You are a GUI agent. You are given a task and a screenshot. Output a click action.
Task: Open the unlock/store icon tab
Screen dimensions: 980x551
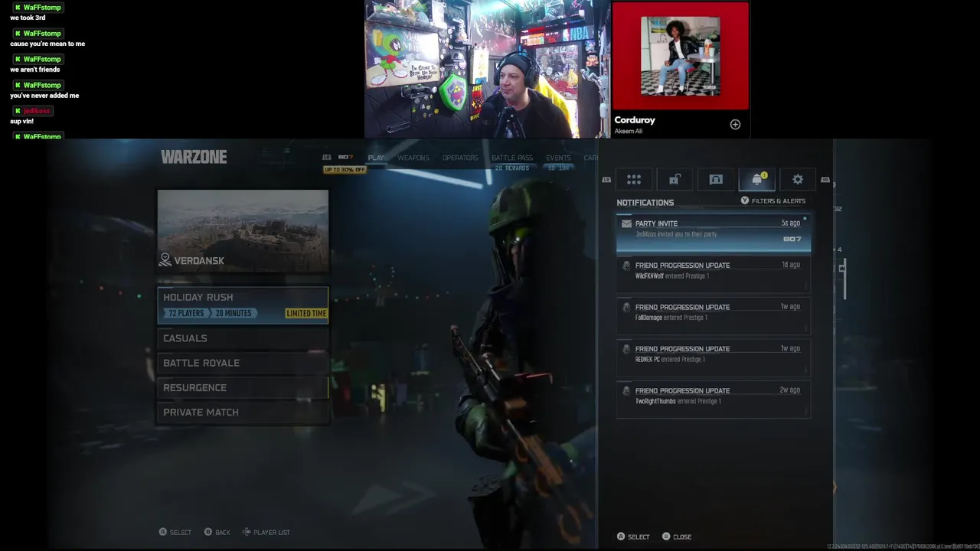675,179
